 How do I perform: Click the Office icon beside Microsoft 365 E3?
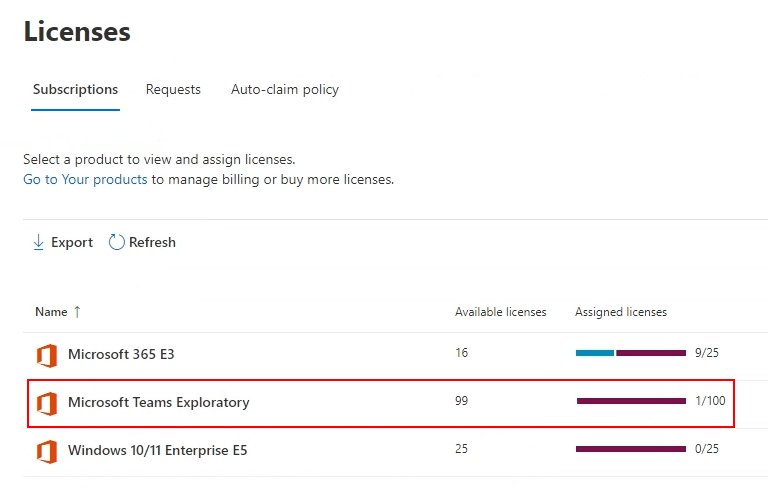[x=47, y=355]
